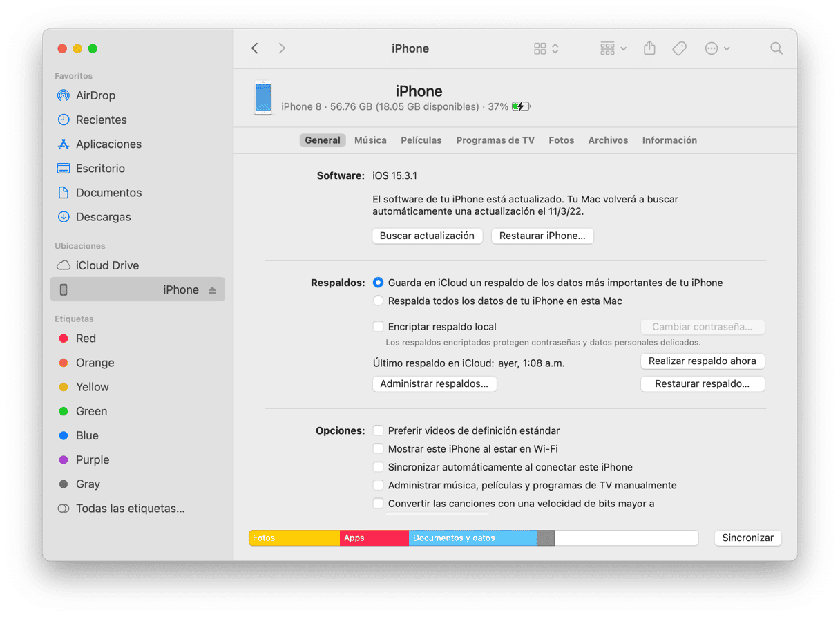Click the Orange tag dot
The image size is (840, 617).
(64, 363)
